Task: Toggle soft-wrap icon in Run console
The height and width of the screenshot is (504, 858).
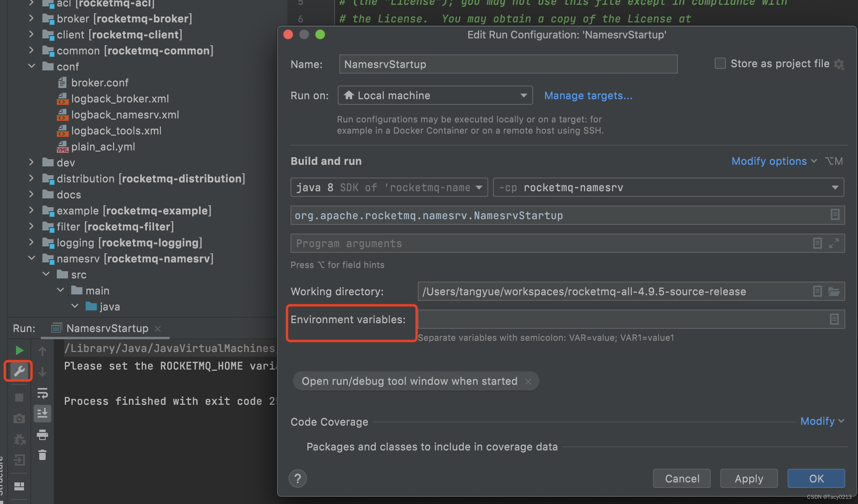Action: [42, 393]
